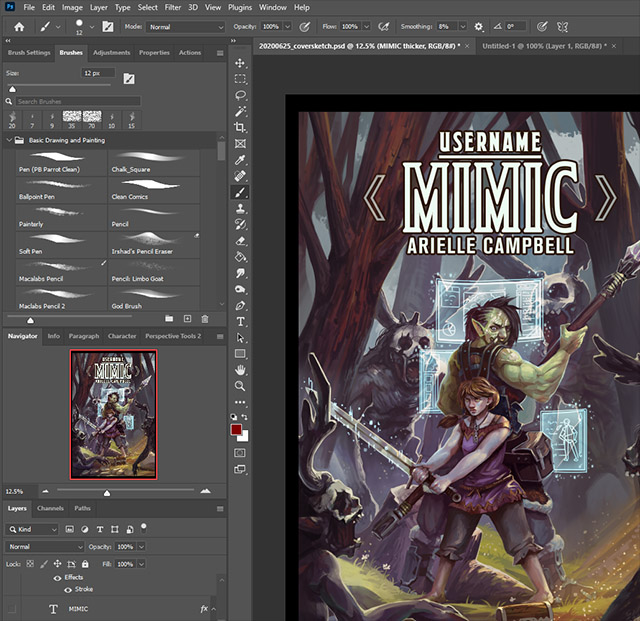
Task: Toggle pressure for size
Action: coord(542,27)
